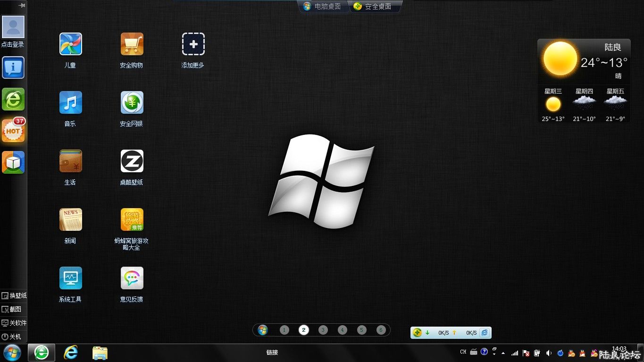Image resolution: width=644 pixels, height=362 pixels.
Task: Switch to desktop page 4
Action: pyautogui.click(x=343, y=330)
